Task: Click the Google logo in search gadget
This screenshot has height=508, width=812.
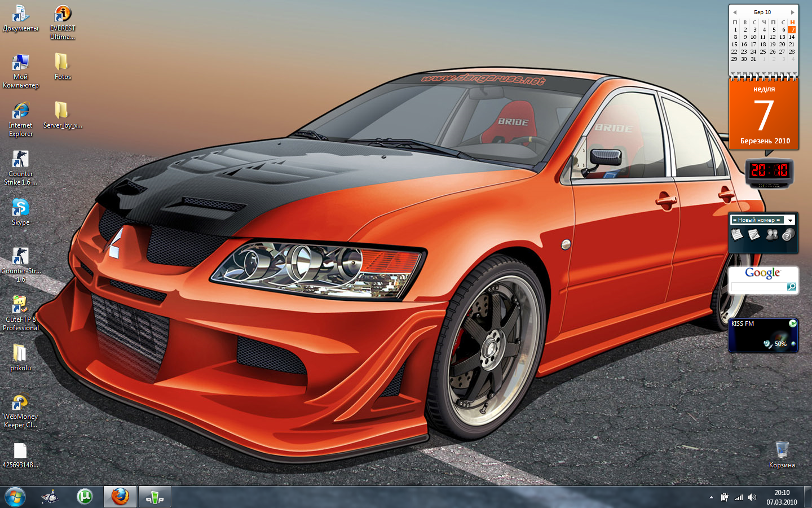Action: 762,273
